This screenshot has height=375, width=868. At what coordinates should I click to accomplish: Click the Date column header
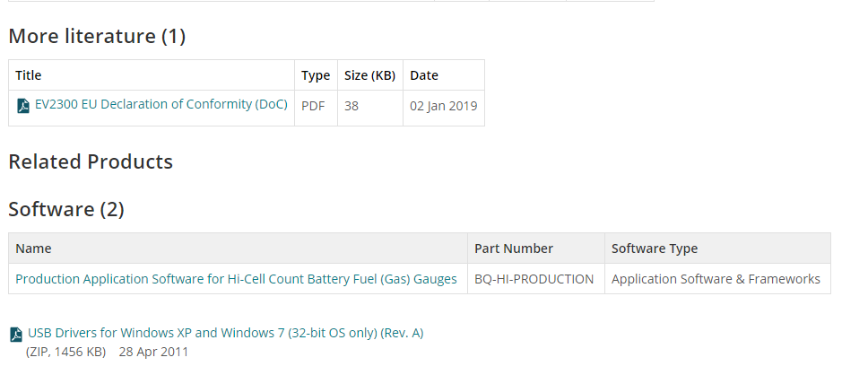424,75
